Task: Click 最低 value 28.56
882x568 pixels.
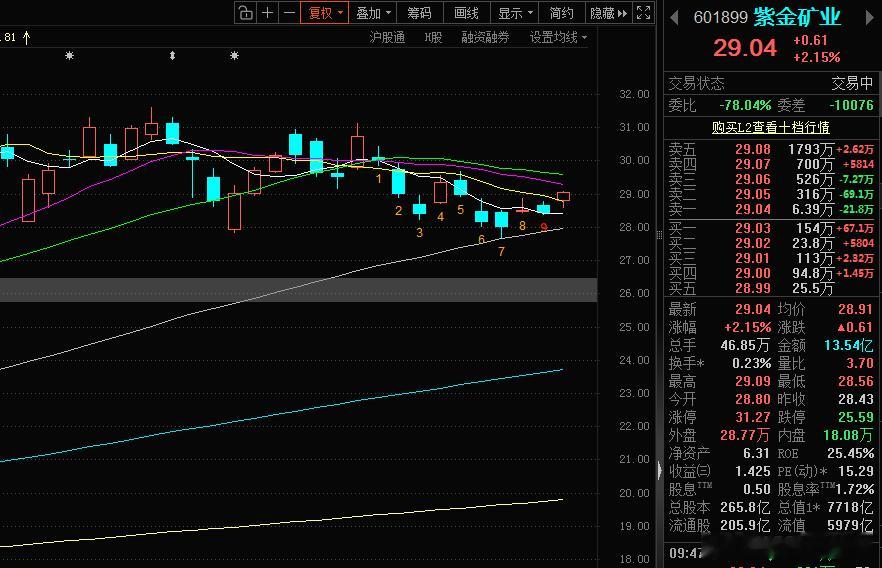Action: [x=855, y=381]
